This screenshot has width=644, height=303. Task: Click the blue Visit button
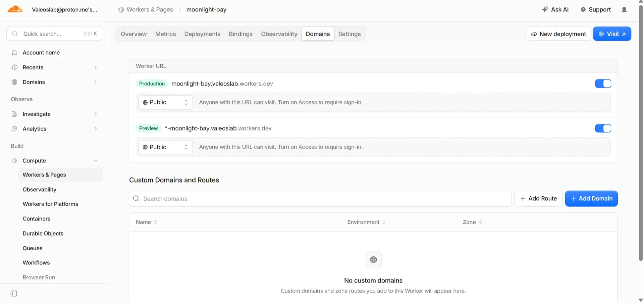[x=612, y=34]
